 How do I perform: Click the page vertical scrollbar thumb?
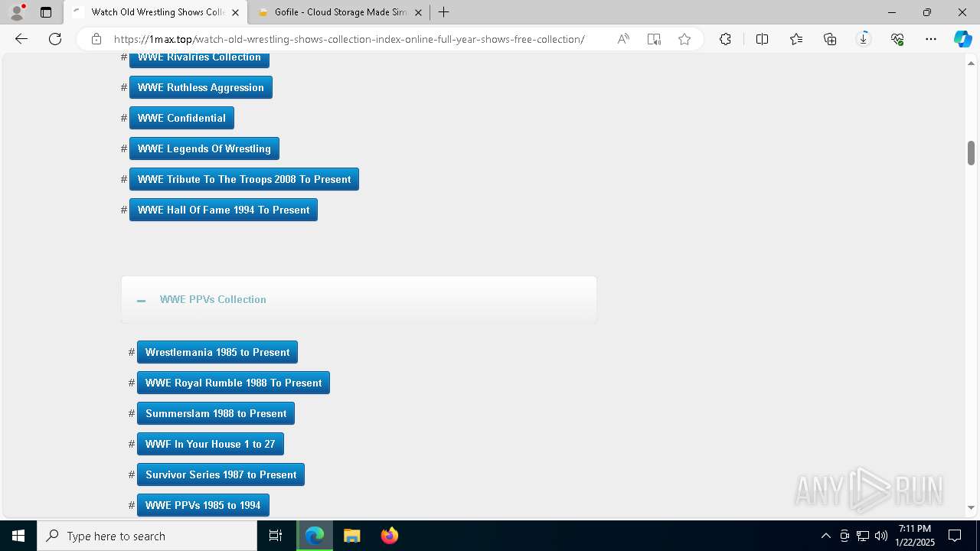click(971, 153)
